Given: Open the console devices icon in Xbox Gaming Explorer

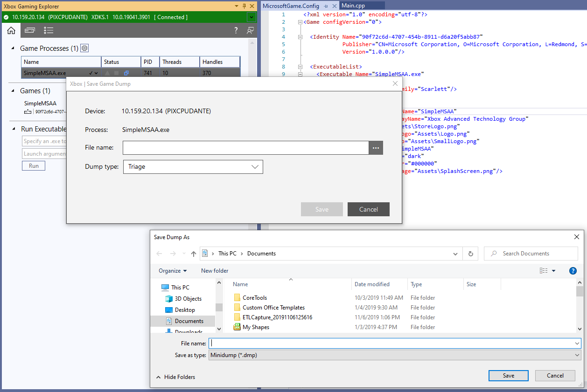Looking at the screenshot, I should (x=30, y=30).
